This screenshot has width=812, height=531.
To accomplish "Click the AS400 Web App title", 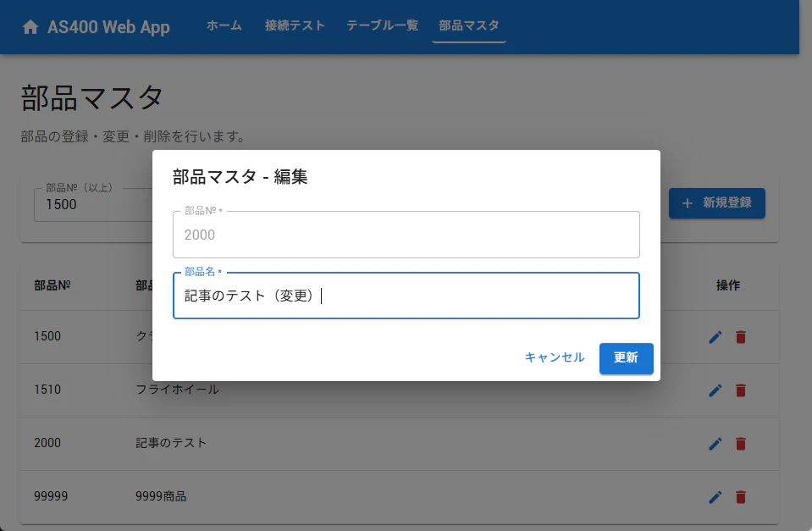I will pyautogui.click(x=108, y=27).
